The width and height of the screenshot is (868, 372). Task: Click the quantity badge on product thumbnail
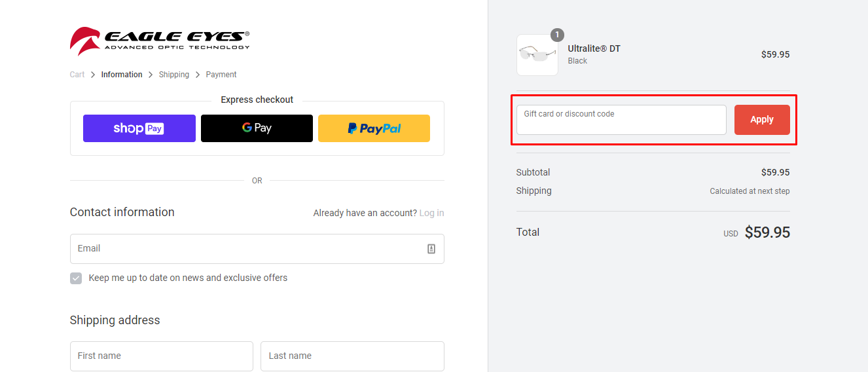[x=557, y=35]
